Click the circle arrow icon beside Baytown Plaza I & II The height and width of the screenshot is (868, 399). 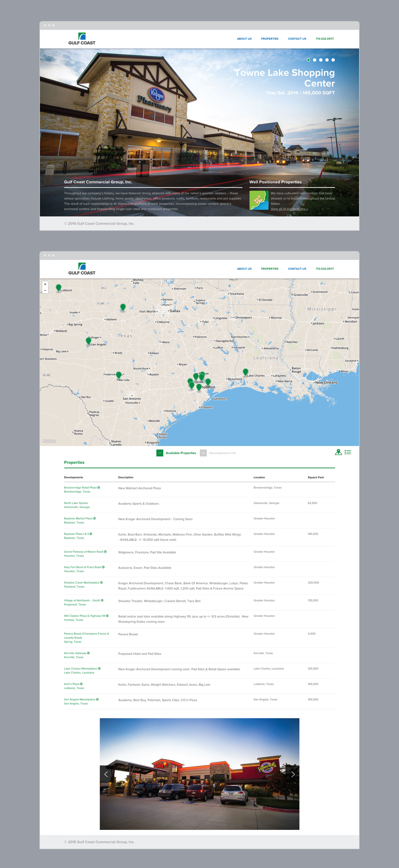tap(91, 534)
